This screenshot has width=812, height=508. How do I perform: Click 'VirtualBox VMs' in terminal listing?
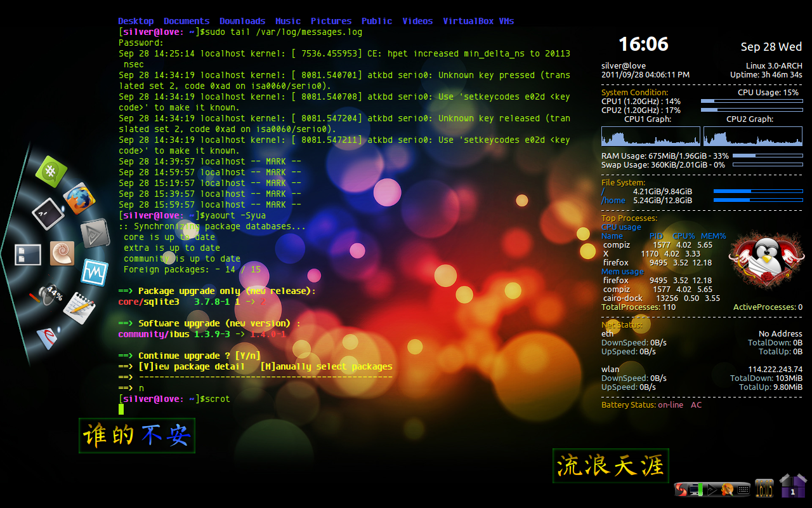click(478, 21)
